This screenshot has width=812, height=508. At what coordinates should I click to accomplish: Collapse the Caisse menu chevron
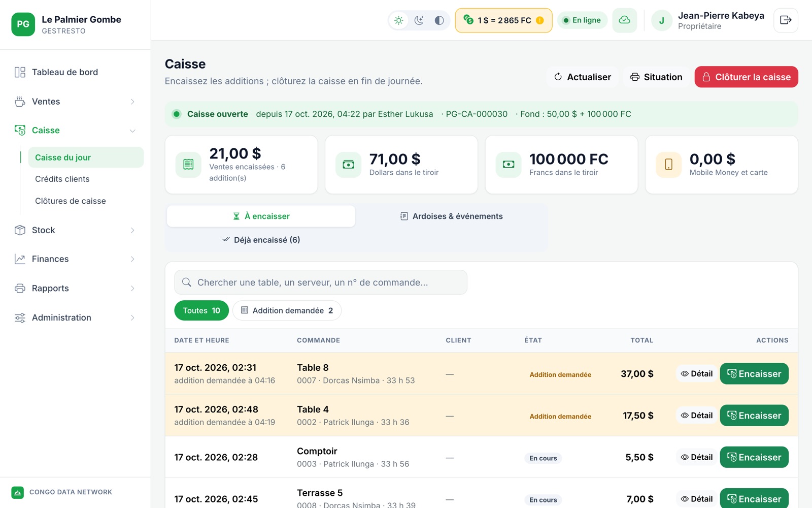[x=132, y=131]
